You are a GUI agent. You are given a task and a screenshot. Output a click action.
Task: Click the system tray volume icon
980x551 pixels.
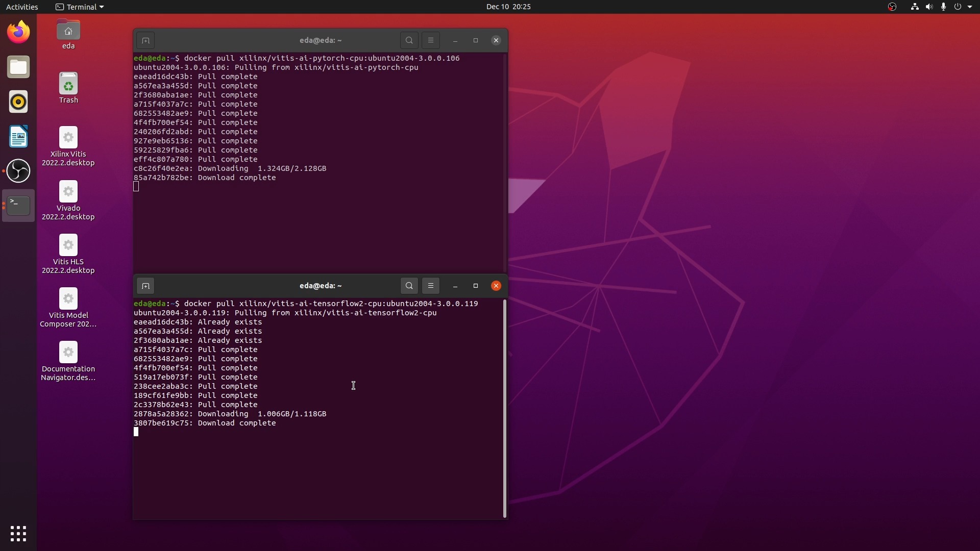pyautogui.click(x=929, y=7)
